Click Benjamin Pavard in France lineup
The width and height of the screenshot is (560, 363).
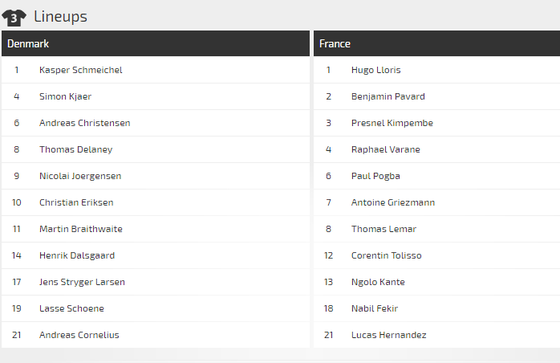(388, 96)
